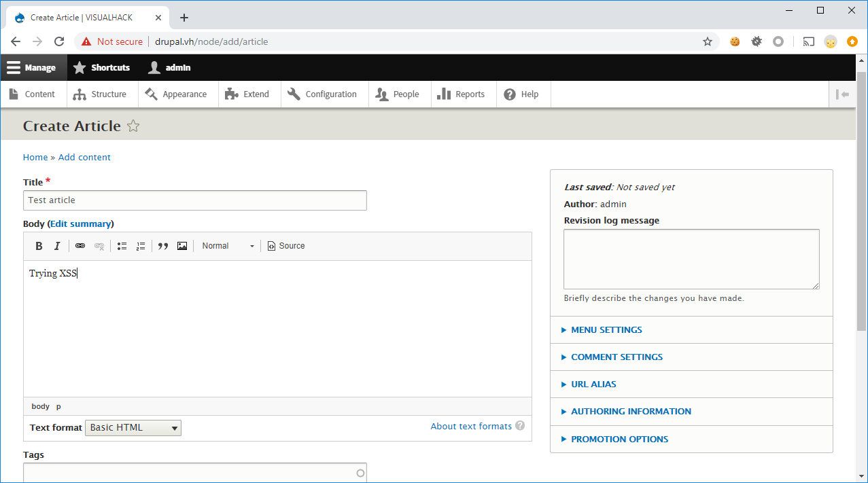Bookmark this page with the star icon
The width and height of the screenshot is (868, 483).
(x=708, y=41)
